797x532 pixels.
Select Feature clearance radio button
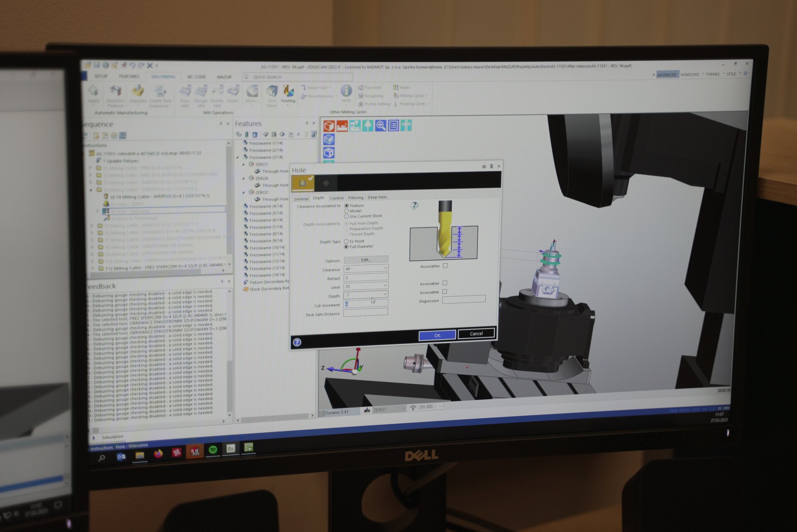click(x=346, y=205)
